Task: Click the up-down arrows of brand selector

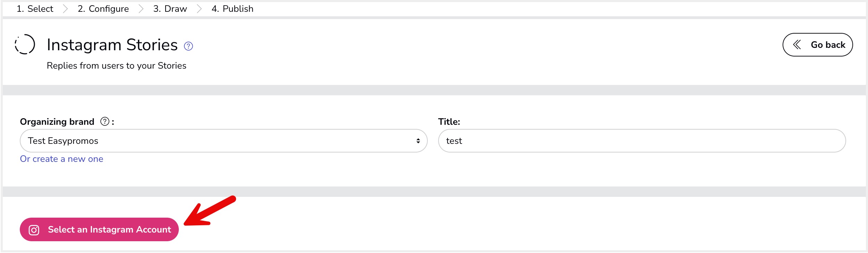Action: coord(418,141)
